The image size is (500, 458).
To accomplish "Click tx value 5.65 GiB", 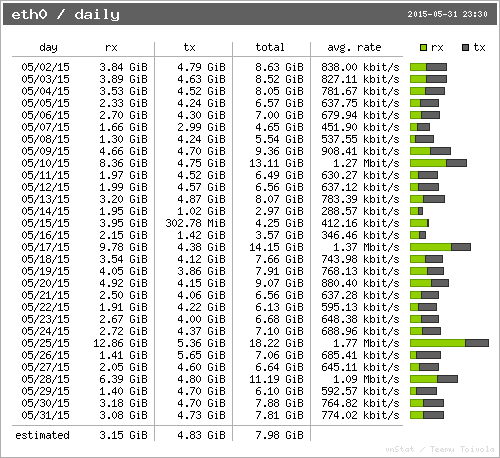I will [201, 355].
